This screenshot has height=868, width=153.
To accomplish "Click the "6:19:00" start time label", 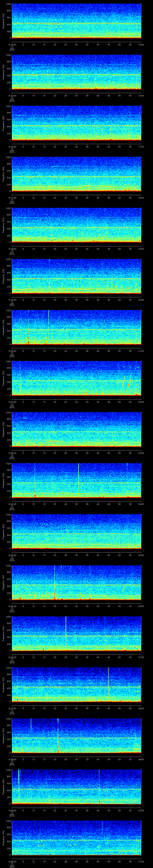I will tap(12, 300).
